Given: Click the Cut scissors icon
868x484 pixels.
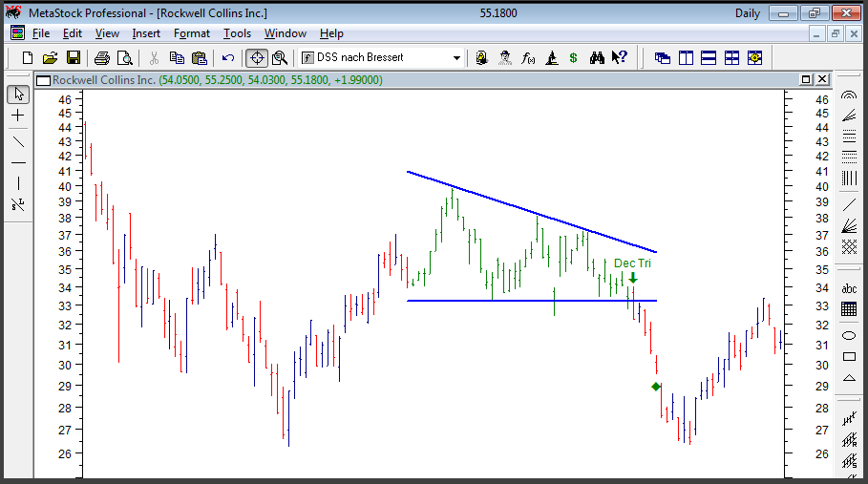Looking at the screenshot, I should 154,57.
